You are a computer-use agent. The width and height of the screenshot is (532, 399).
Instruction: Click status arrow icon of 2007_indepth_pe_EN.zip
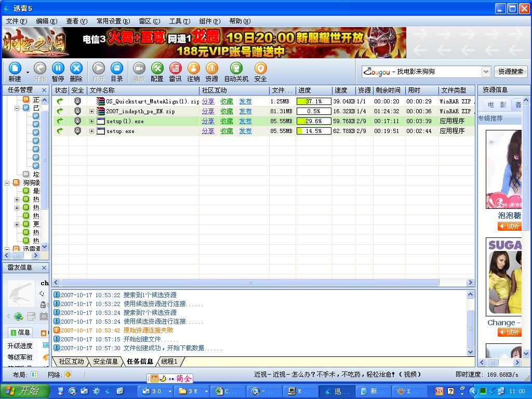[x=60, y=111]
